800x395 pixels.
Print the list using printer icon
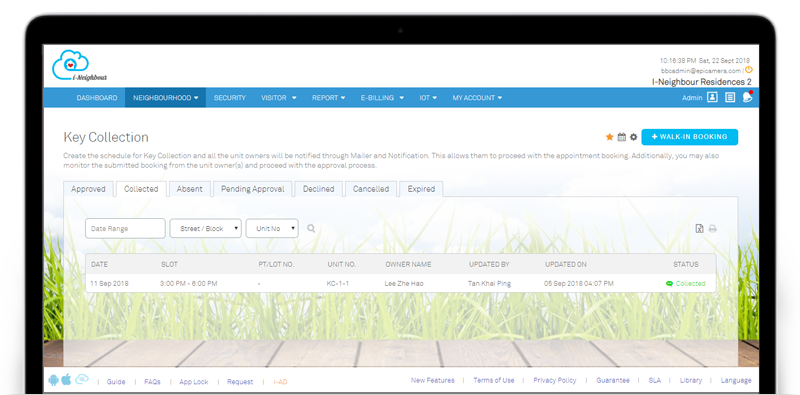click(713, 229)
